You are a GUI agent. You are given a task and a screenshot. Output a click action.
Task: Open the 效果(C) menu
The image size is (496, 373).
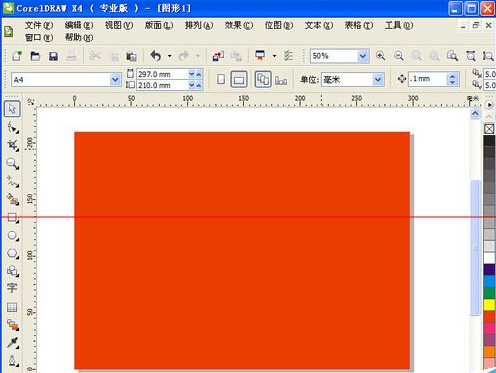[x=238, y=25]
